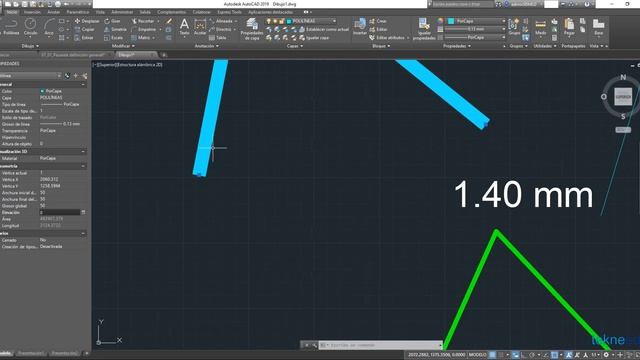Open the Insertar ribbon tab
The image size is (640, 360).
(32, 12)
